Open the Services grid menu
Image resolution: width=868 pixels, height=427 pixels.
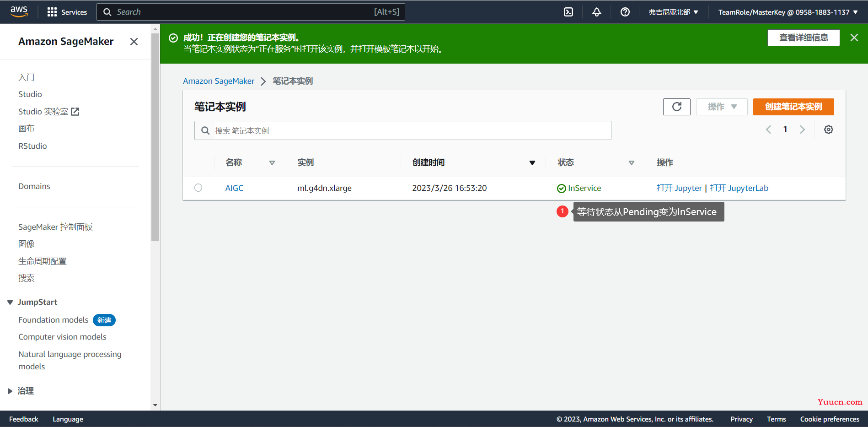(x=67, y=12)
